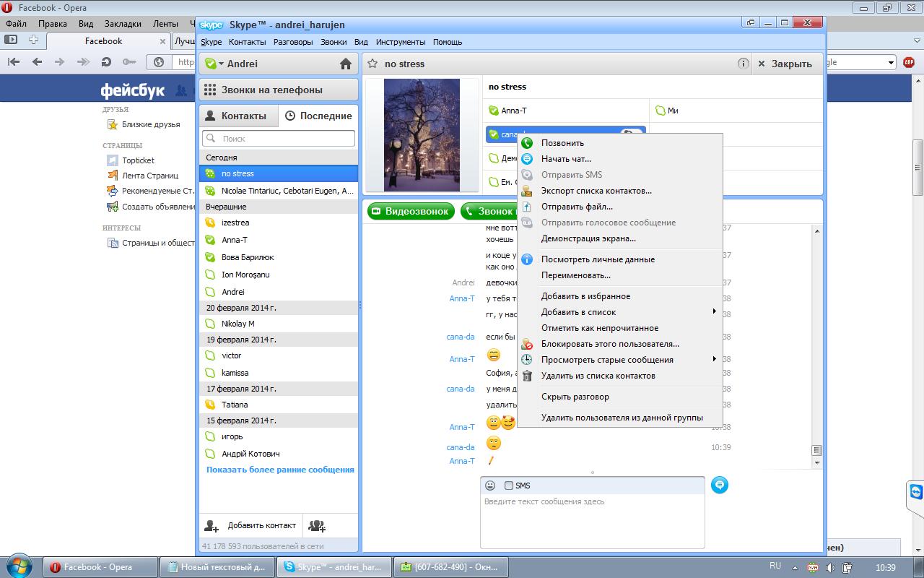924x578 pixels.
Task: Toggle Opera side panel button
Action: tap(12, 40)
